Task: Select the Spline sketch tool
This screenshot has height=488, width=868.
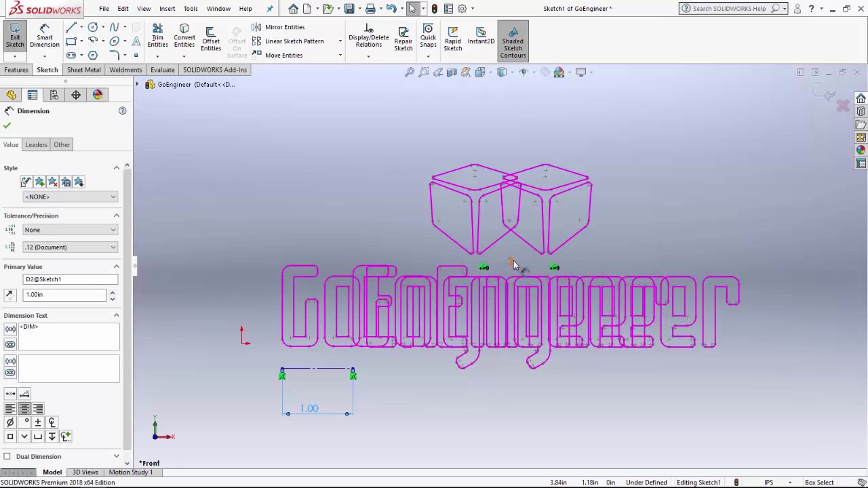Action: point(115,27)
